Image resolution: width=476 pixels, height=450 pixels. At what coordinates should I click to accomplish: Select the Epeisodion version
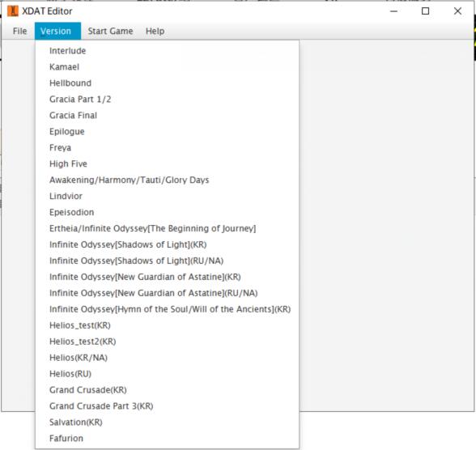pos(167,212)
